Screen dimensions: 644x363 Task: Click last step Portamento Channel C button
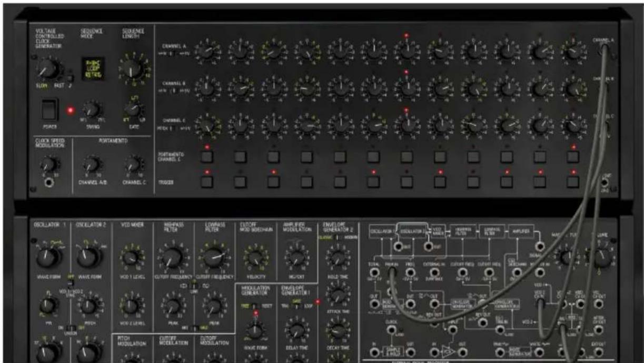(573, 156)
